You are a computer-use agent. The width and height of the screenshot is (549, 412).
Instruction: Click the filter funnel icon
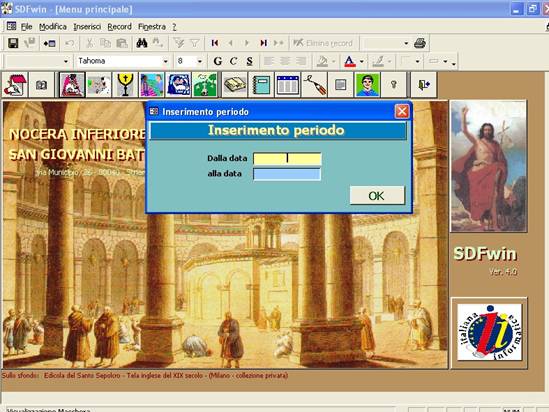point(195,43)
